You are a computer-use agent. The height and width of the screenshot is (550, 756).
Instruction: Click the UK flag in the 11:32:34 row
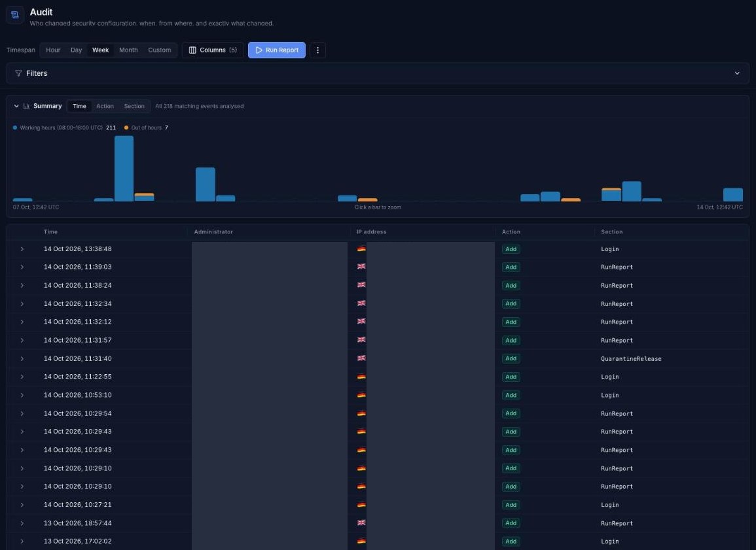(361, 303)
